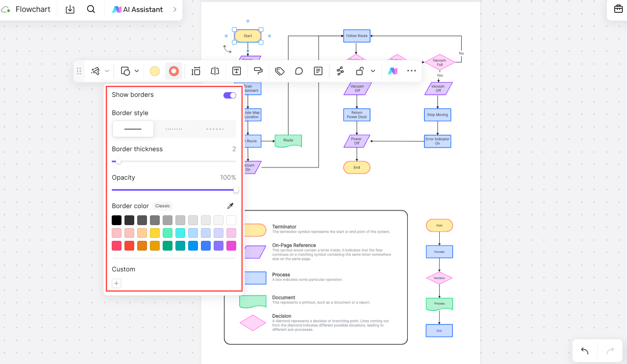Toggle the Show borders switch
The height and width of the screenshot is (364, 627).
click(230, 95)
